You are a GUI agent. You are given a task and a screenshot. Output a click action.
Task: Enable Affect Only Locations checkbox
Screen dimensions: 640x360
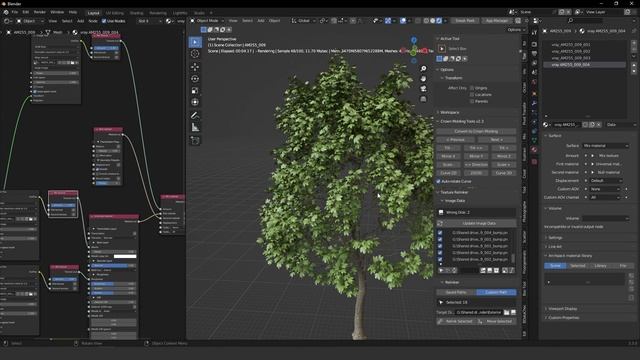pyautogui.click(x=472, y=94)
